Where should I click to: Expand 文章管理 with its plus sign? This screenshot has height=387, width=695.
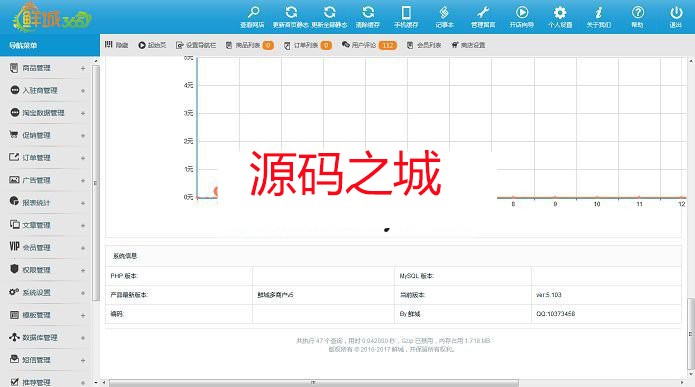[x=83, y=226]
